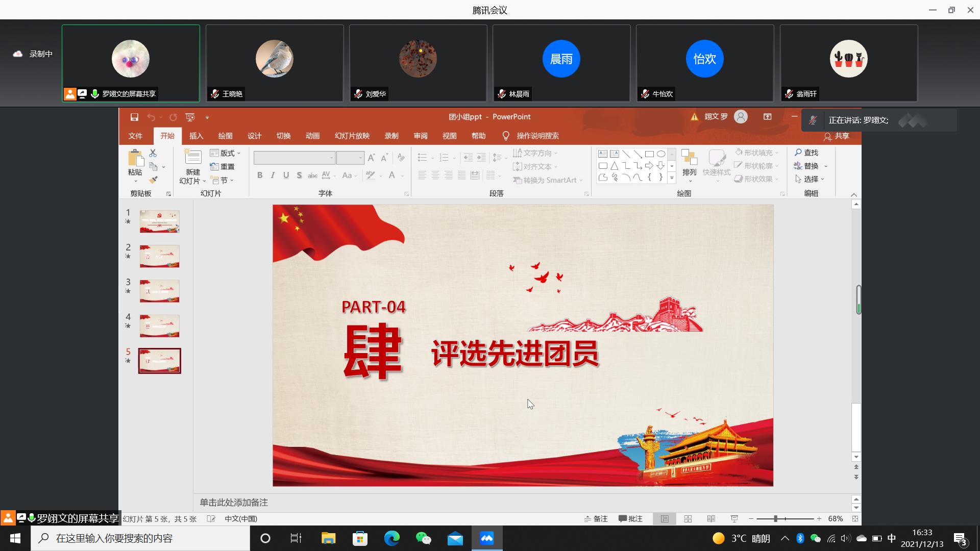Viewport: 980px width, 551px height.
Task: Click the Share (共享) button
Action: 836,136
